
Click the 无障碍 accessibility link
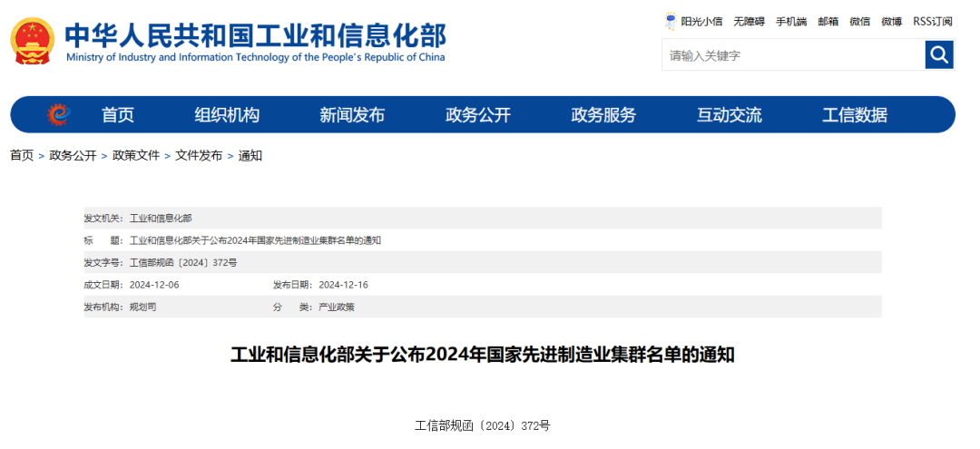coord(749,21)
